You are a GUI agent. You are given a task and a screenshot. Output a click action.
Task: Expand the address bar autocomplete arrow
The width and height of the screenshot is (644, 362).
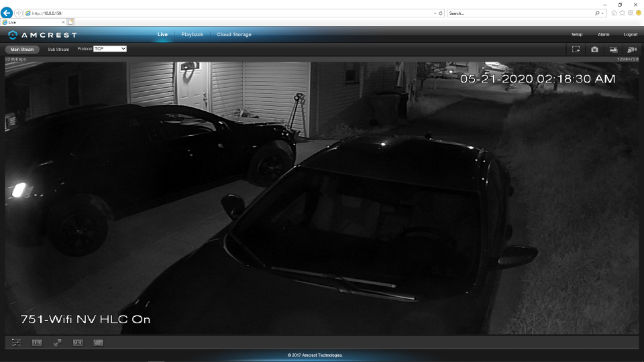click(x=435, y=13)
